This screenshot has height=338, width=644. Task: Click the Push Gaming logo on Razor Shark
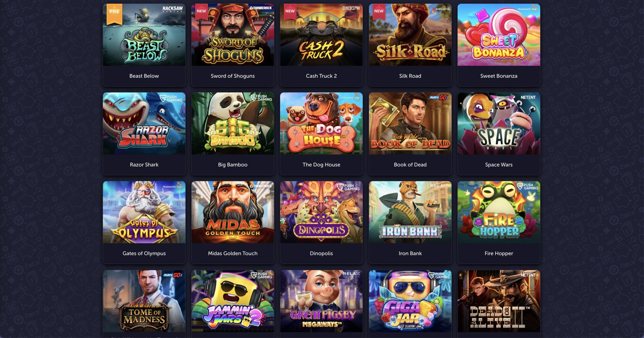(171, 98)
